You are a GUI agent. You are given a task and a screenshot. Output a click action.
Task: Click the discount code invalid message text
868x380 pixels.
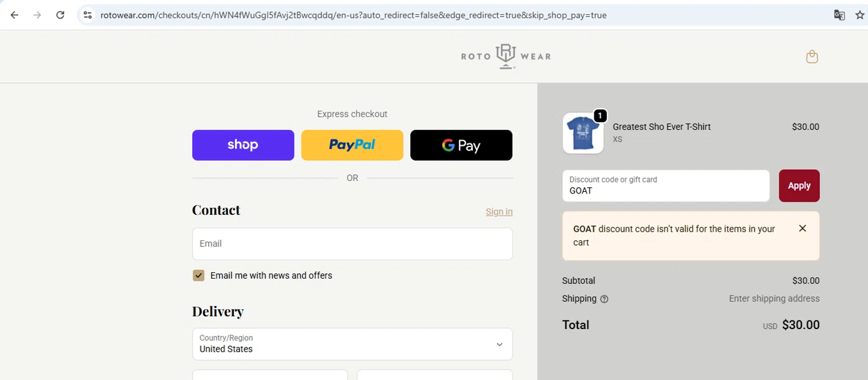click(674, 236)
